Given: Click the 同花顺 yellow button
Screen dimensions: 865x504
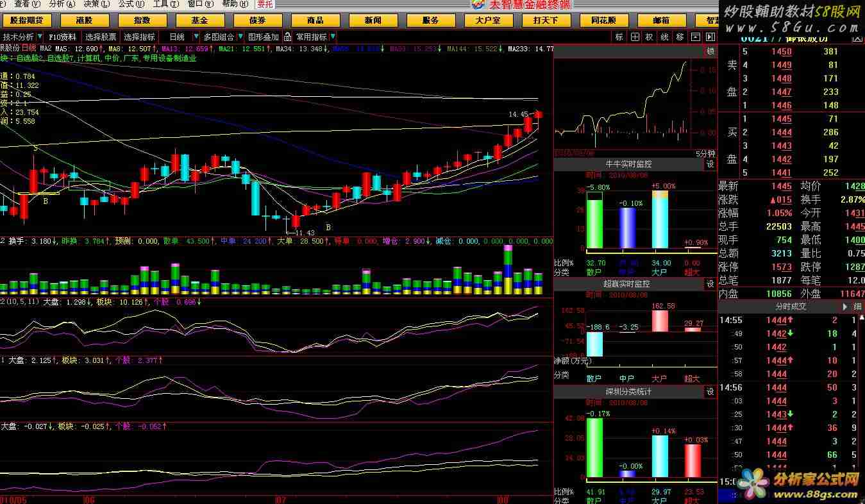Looking at the screenshot, I should click(x=603, y=21).
